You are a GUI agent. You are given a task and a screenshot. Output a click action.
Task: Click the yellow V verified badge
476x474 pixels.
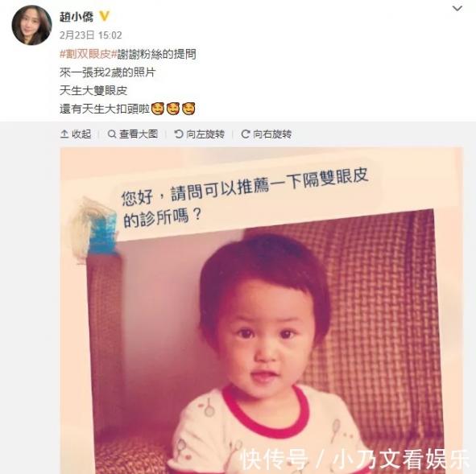coord(104,16)
